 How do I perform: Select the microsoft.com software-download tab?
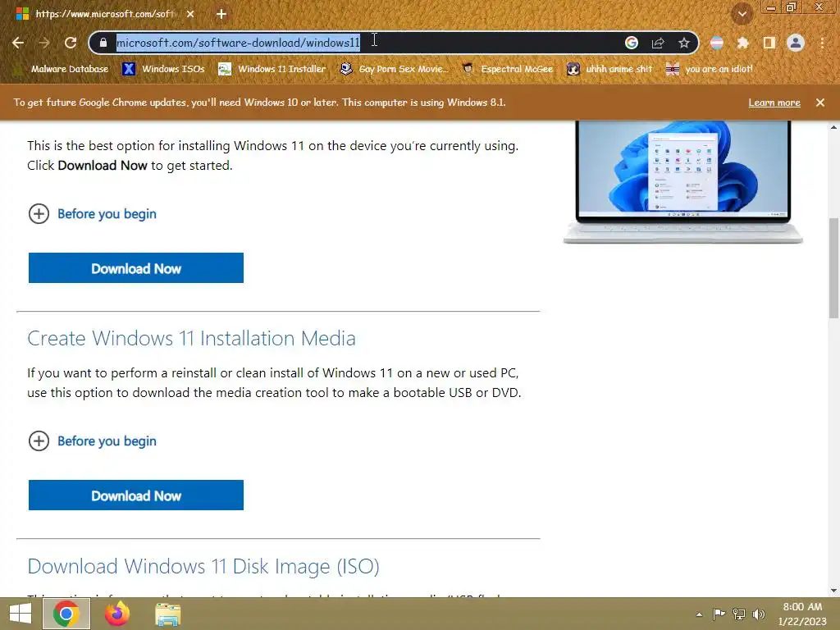[x=105, y=14]
